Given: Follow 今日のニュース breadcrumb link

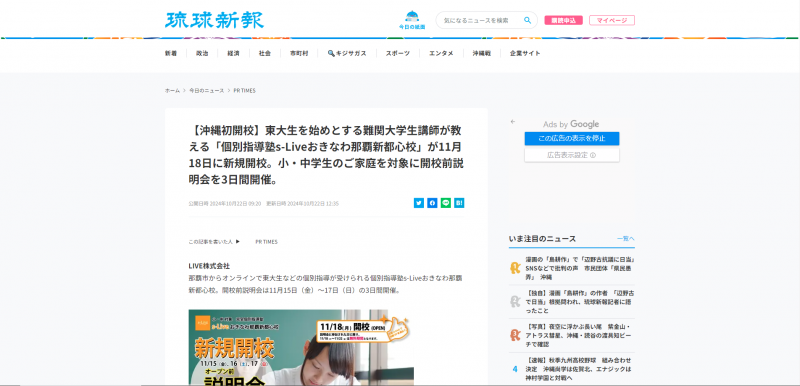Looking at the screenshot, I should pos(207,90).
